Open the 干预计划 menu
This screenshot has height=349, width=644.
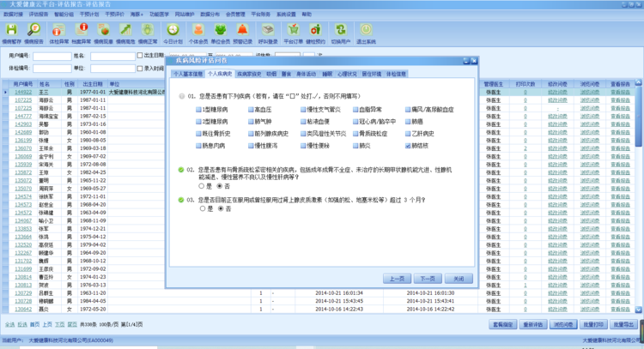89,14
